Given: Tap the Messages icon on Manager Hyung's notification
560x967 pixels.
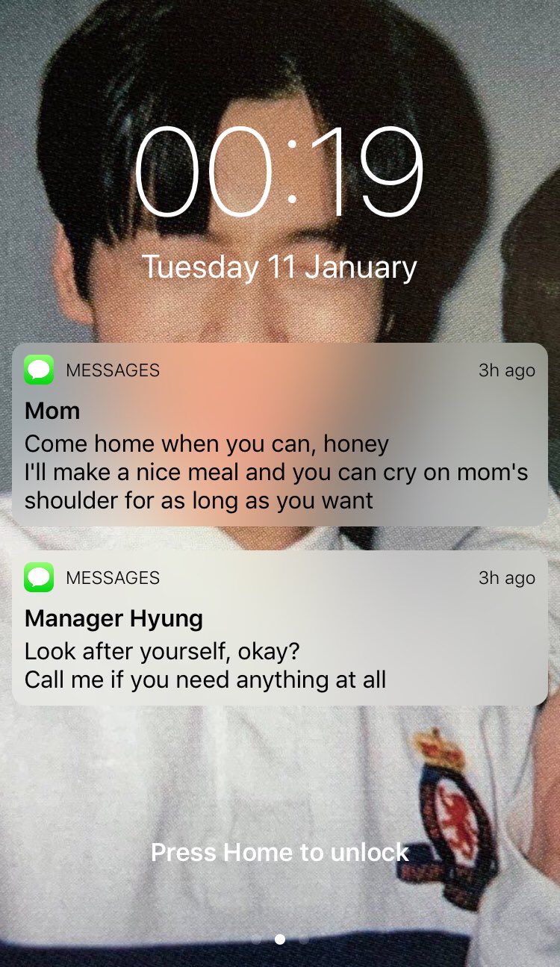Looking at the screenshot, I should coord(39,577).
